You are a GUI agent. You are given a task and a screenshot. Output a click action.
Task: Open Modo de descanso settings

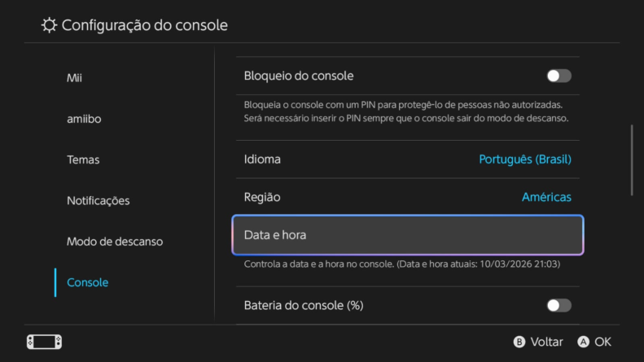[x=115, y=242]
